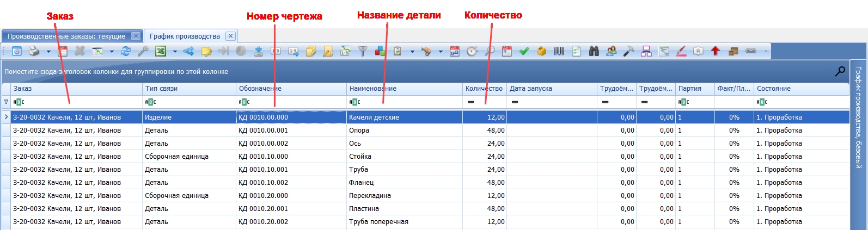Click the magnifying glass search icon in the toolbar
The image size is (868, 230).
(490, 51)
